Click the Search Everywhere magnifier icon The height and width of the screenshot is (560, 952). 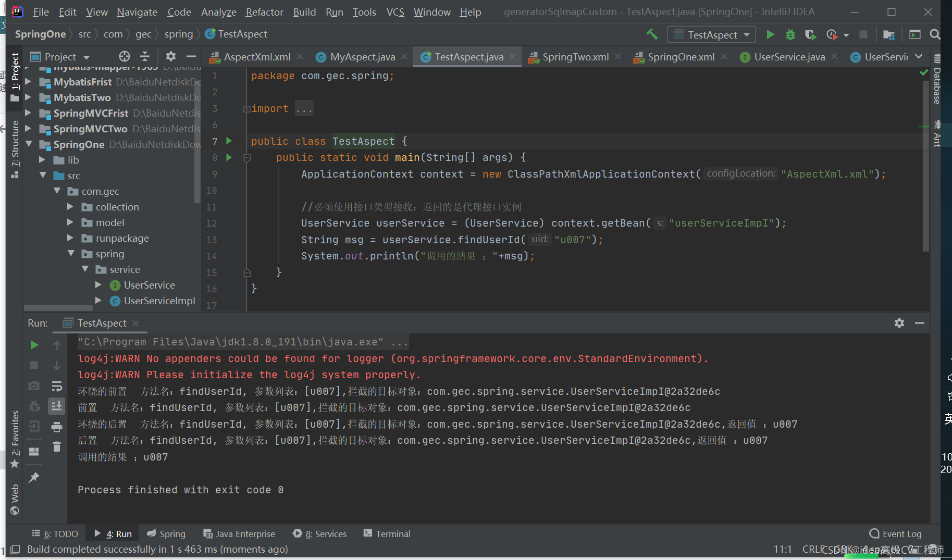[x=935, y=34]
